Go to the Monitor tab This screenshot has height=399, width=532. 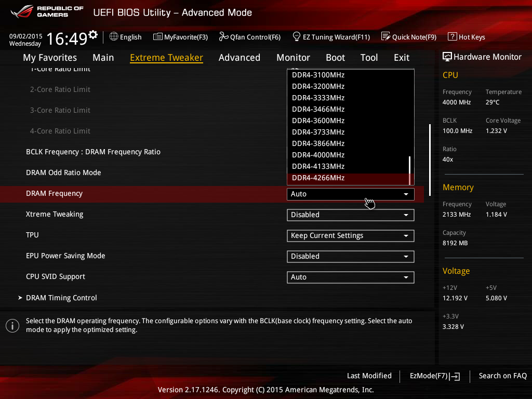tap(293, 58)
